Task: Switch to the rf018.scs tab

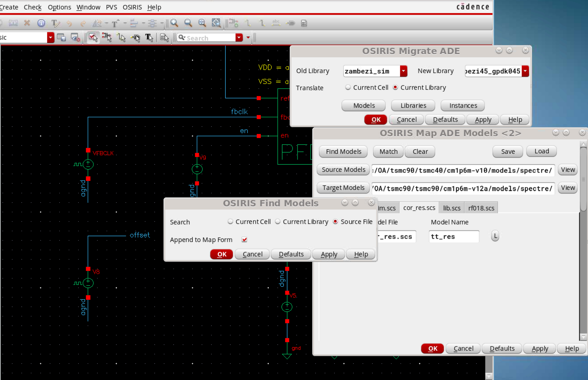Action: [x=481, y=208]
